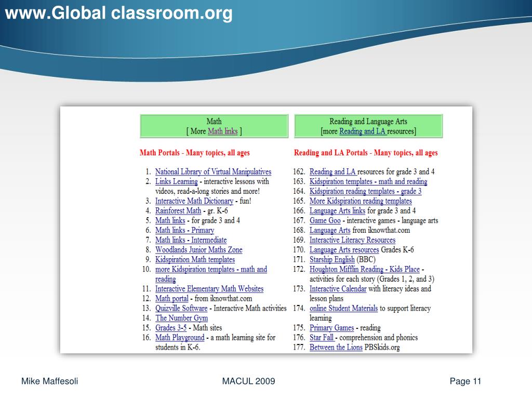Open Language Arts resources Grades K-6
The height and width of the screenshot is (399, 532).
344,250
